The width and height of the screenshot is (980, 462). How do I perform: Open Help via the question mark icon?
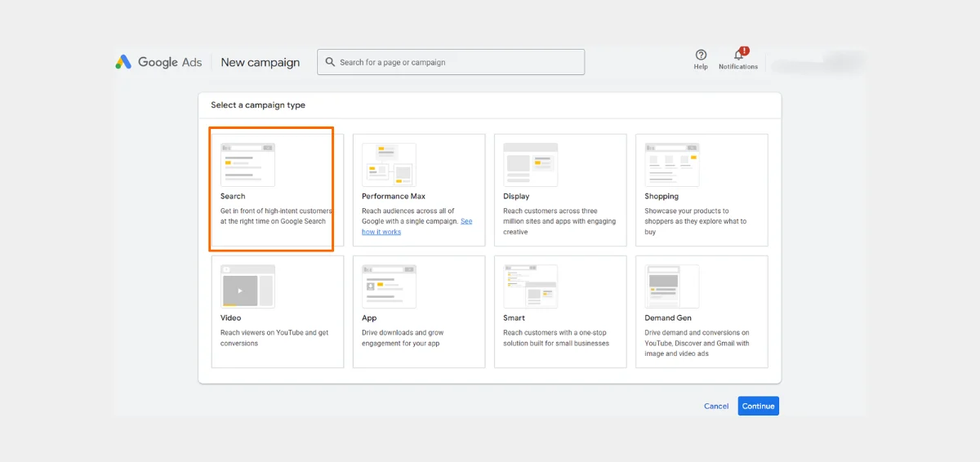[701, 55]
